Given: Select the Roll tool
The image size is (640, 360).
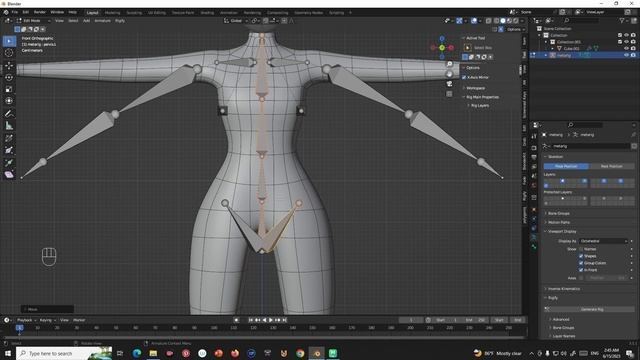Looking at the screenshot, I should 9,138.
